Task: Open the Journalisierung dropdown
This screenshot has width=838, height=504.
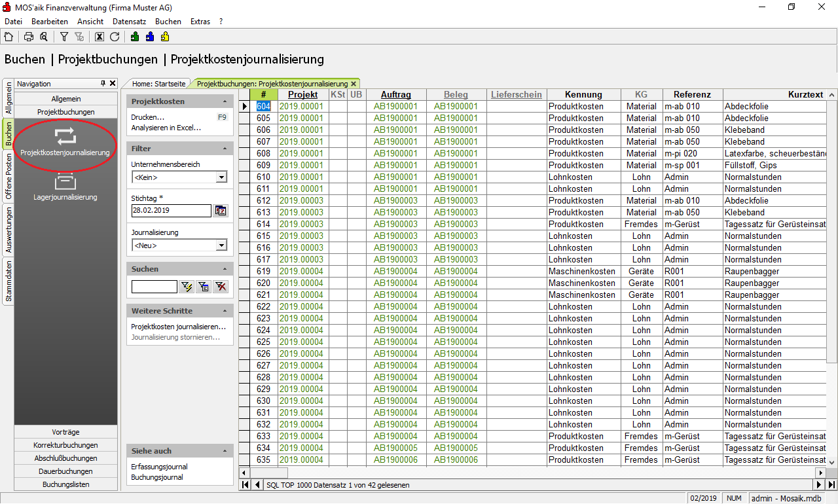Action: click(x=221, y=245)
